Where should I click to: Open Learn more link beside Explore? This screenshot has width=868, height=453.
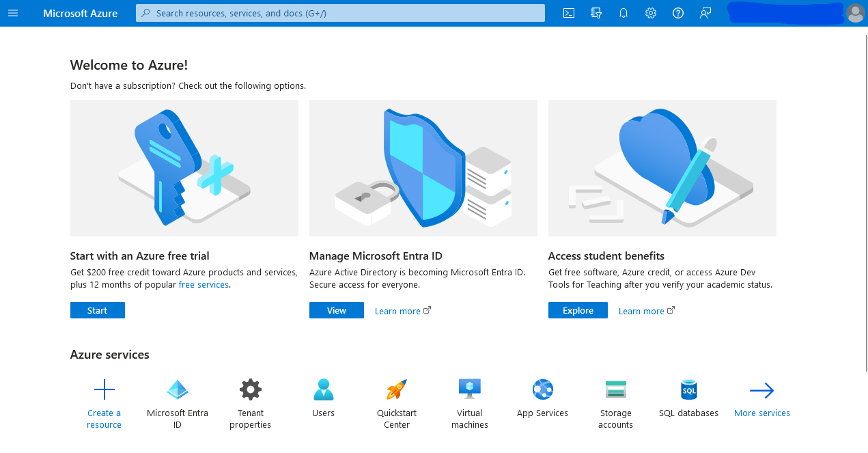[x=647, y=311]
